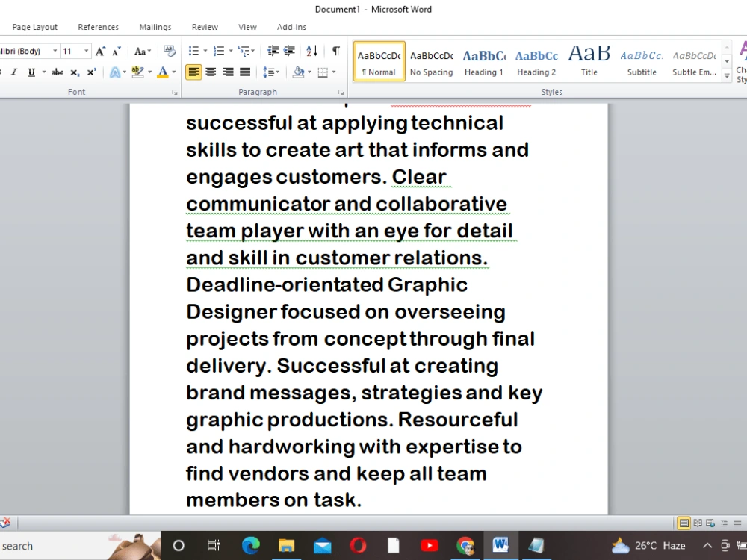
Task: Open Paragraph dialog box launcher
Action: (x=341, y=93)
